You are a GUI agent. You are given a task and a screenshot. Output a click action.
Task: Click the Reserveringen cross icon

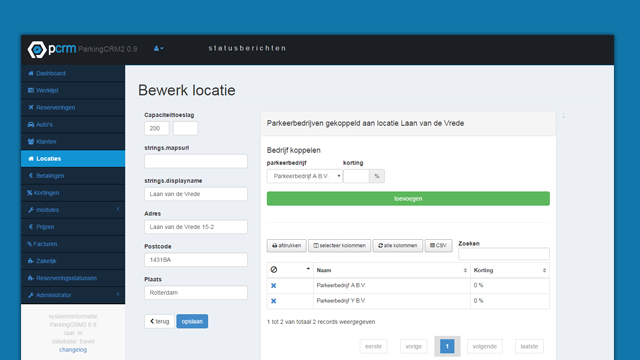coord(31,107)
